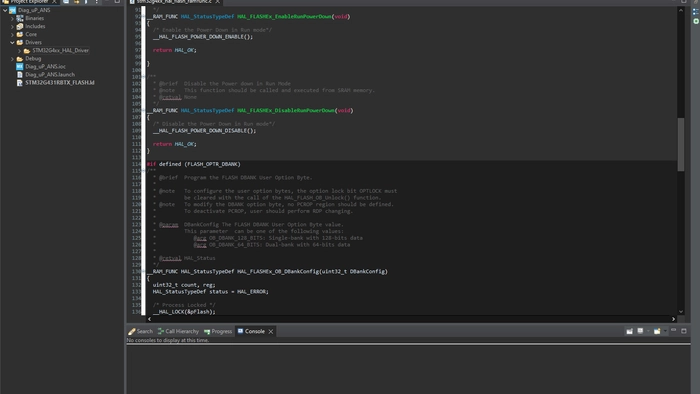The image size is (700, 394).
Task: Open the Search tab in bottom panel
Action: coord(140,331)
